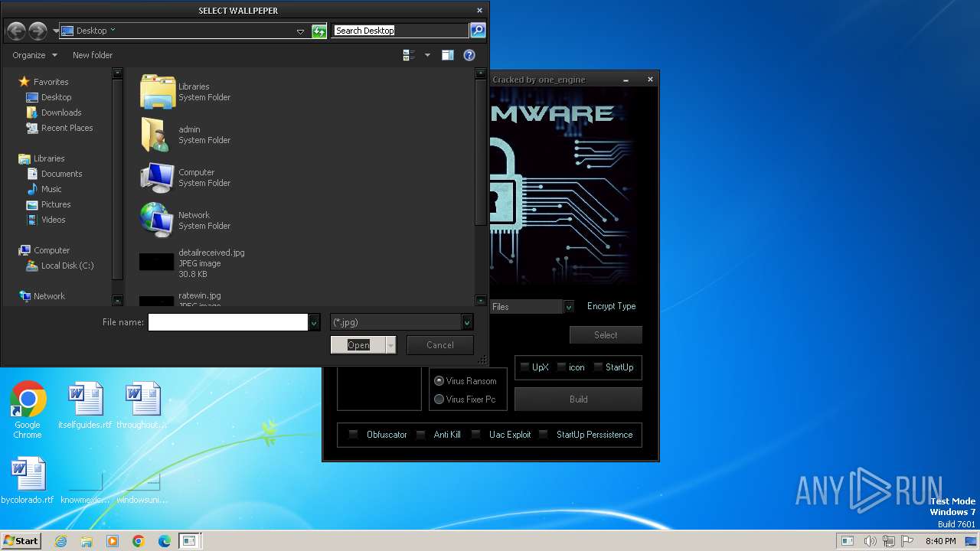This screenshot has height=551, width=980.
Task: Open dialog help question mark
Action: pos(469,55)
